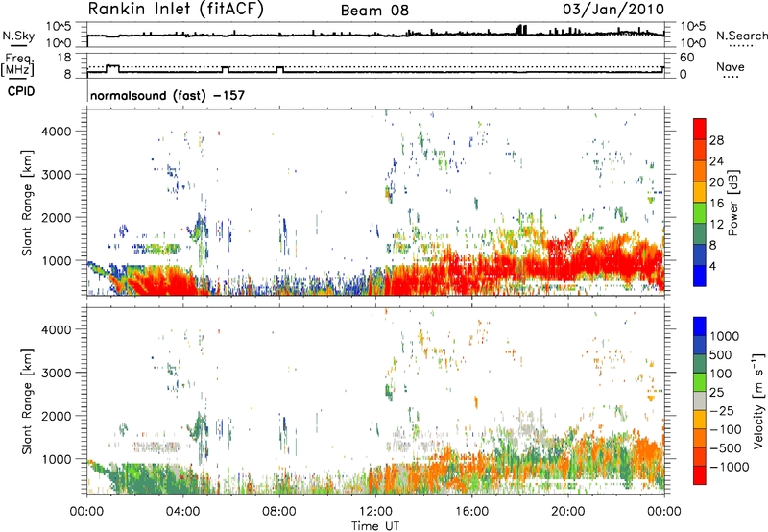Click the date "03/Jan/2010" in the header
This screenshot has width=768, height=532.
pyautogui.click(x=613, y=10)
